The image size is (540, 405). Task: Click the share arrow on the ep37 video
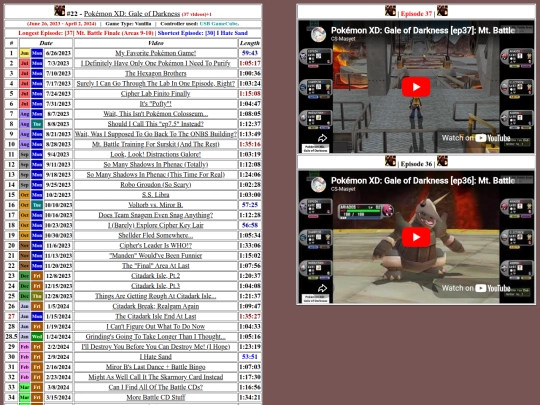click(322, 138)
